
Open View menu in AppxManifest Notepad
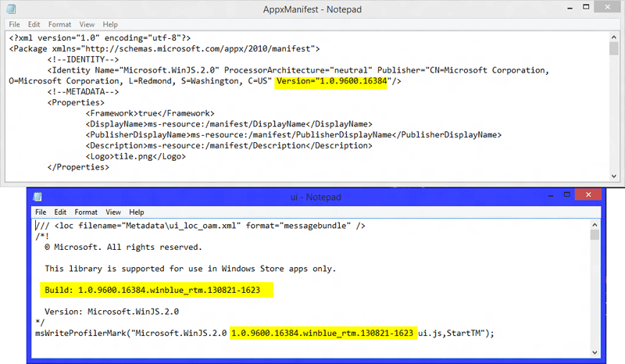pos(87,24)
